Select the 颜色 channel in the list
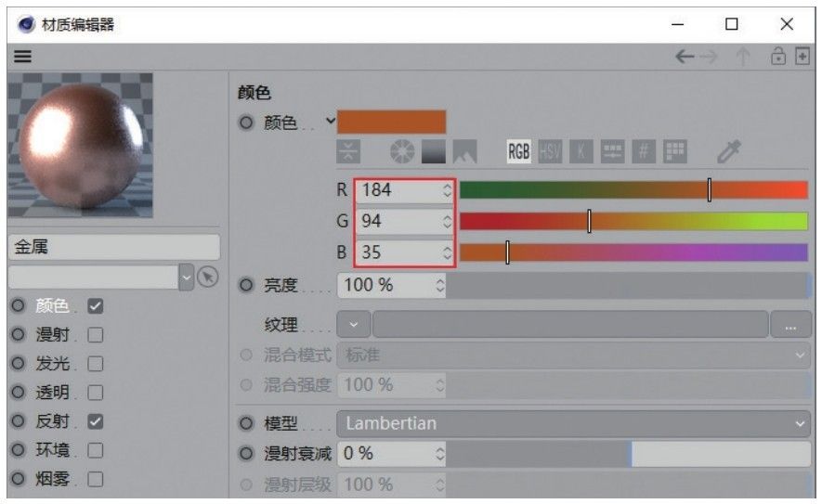Viewport: 822px width, 504px height. (52, 306)
